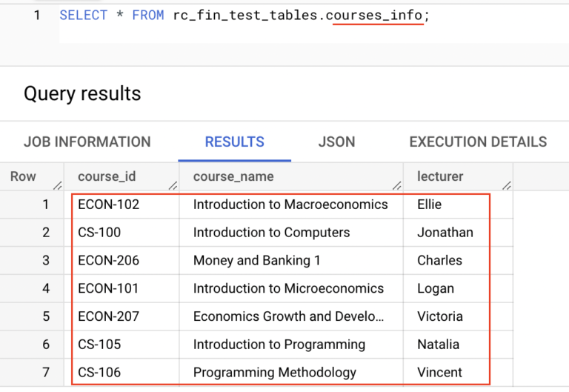This screenshot has width=569, height=392.
Task: Select the course_id column header
Action: pyautogui.click(x=107, y=176)
